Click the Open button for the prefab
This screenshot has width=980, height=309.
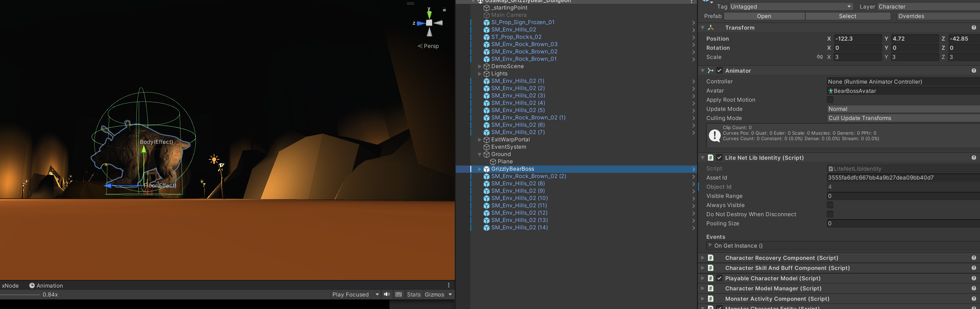coord(764,16)
